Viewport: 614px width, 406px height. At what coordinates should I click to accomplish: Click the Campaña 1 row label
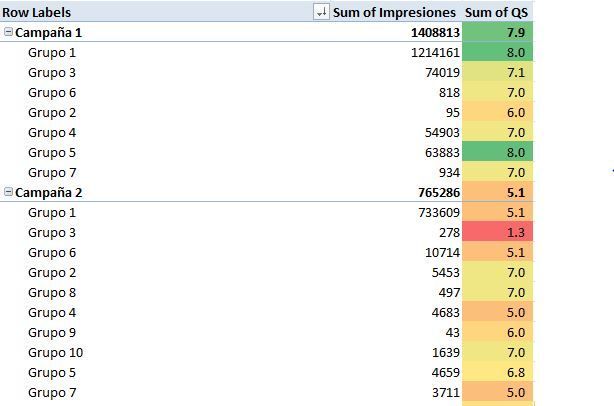tap(49, 32)
